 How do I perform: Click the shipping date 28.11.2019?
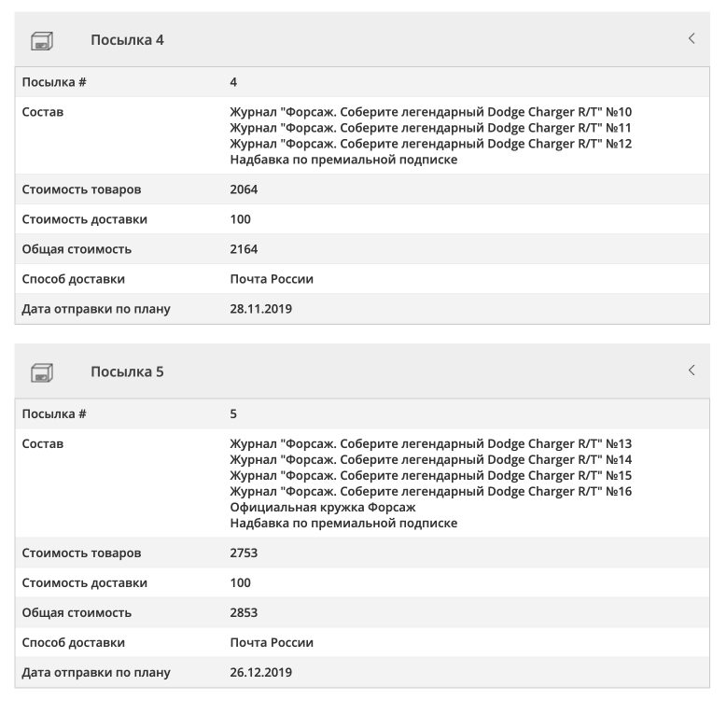(x=260, y=309)
